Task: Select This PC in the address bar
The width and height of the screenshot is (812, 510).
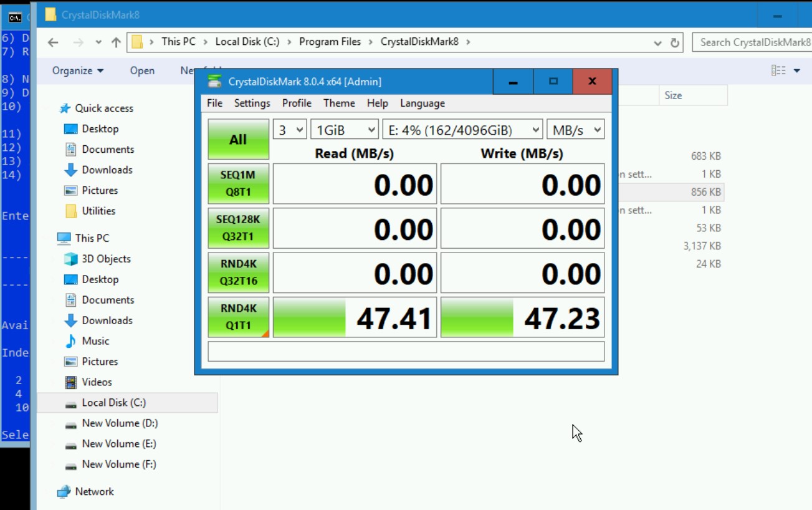Action: tap(178, 42)
